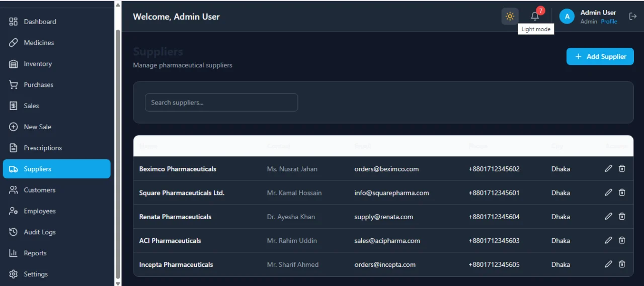Click contact Dr. Ayesha Khan
The image size is (644, 286).
[x=291, y=217]
